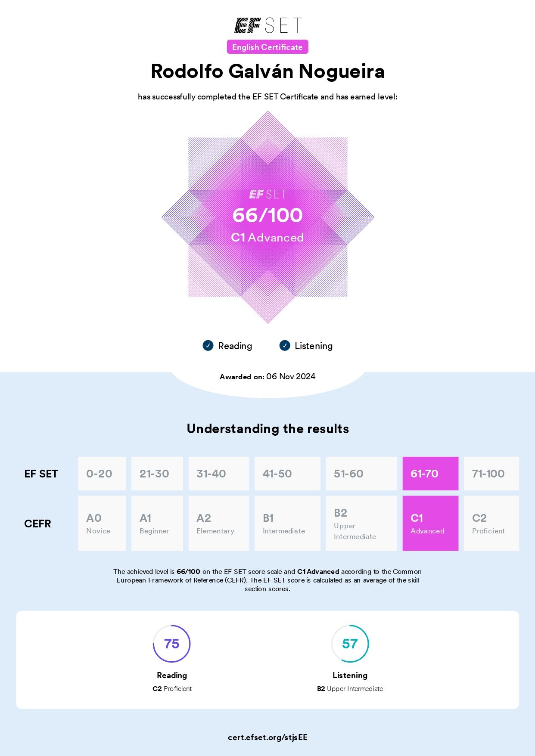
Task: Click the Reading checkmark icon
Action: click(x=208, y=345)
